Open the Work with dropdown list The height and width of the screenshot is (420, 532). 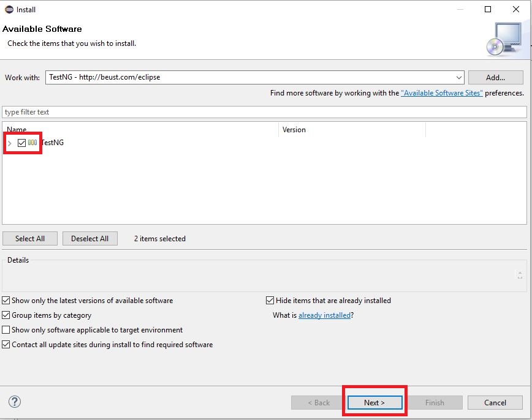(x=459, y=77)
